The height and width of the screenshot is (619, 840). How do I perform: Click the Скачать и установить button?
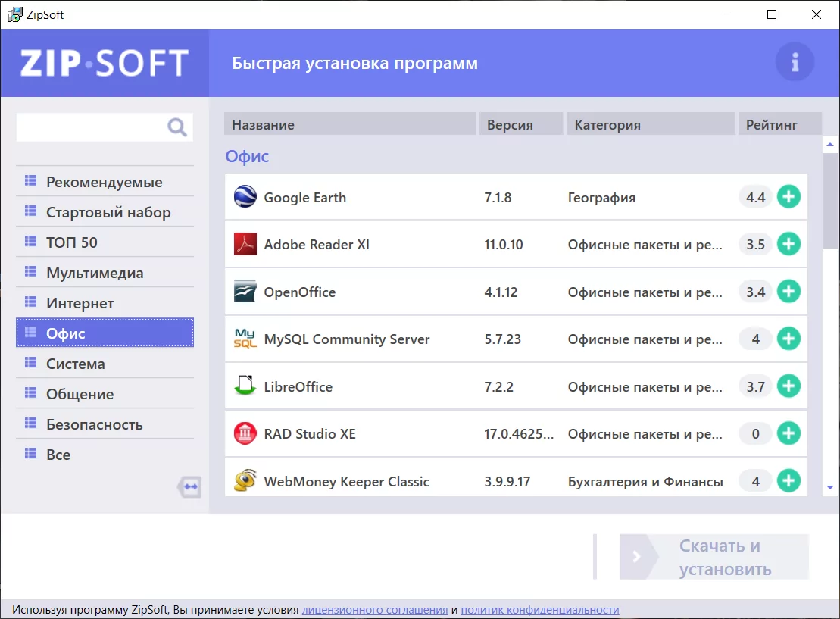[x=714, y=557]
